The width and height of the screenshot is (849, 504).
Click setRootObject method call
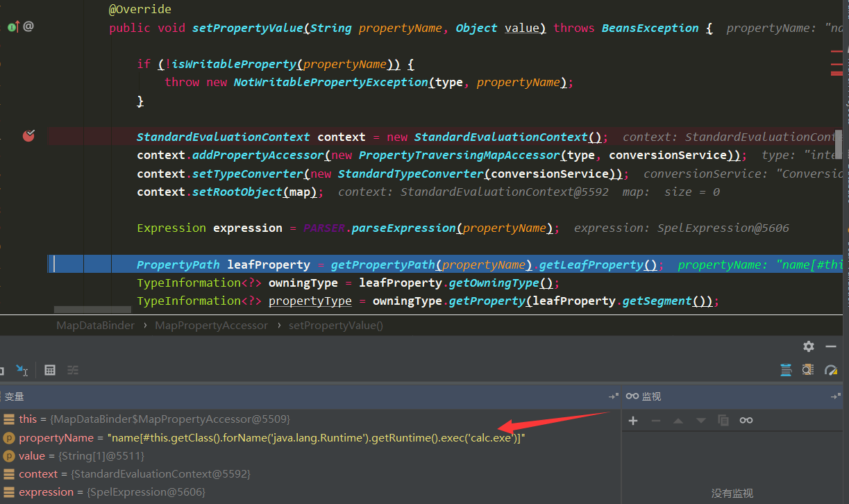tap(237, 192)
